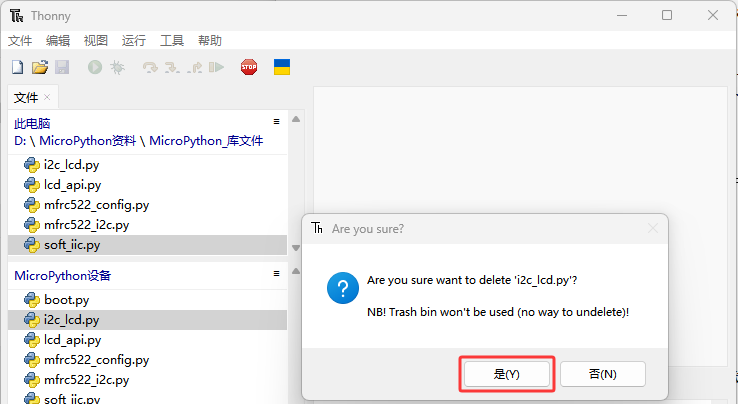The image size is (738, 404).
Task: Click the Thonny app icon in title bar
Action: coord(16,16)
